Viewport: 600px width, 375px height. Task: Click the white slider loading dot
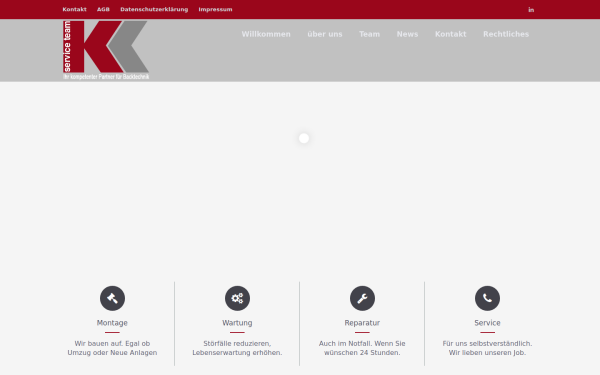coord(304,138)
